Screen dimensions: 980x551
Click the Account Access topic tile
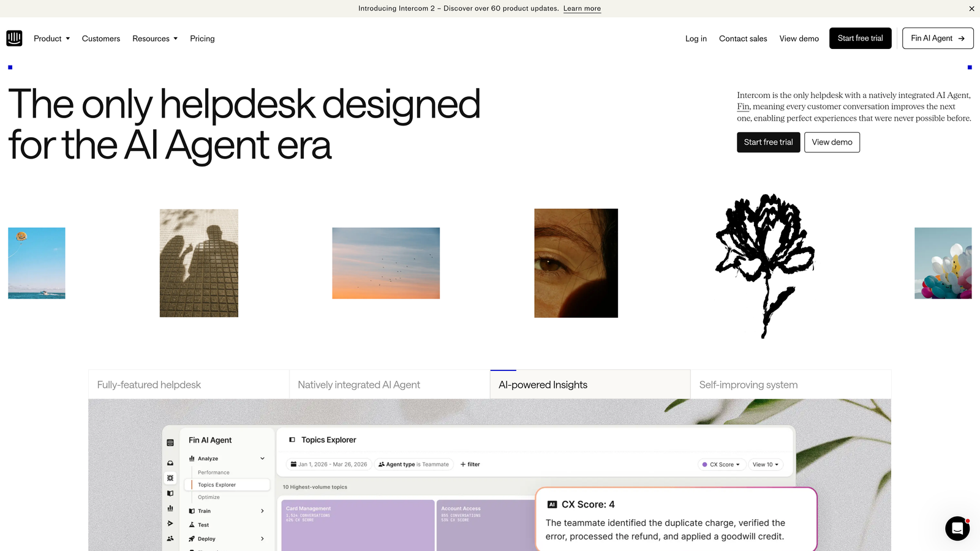click(486, 525)
